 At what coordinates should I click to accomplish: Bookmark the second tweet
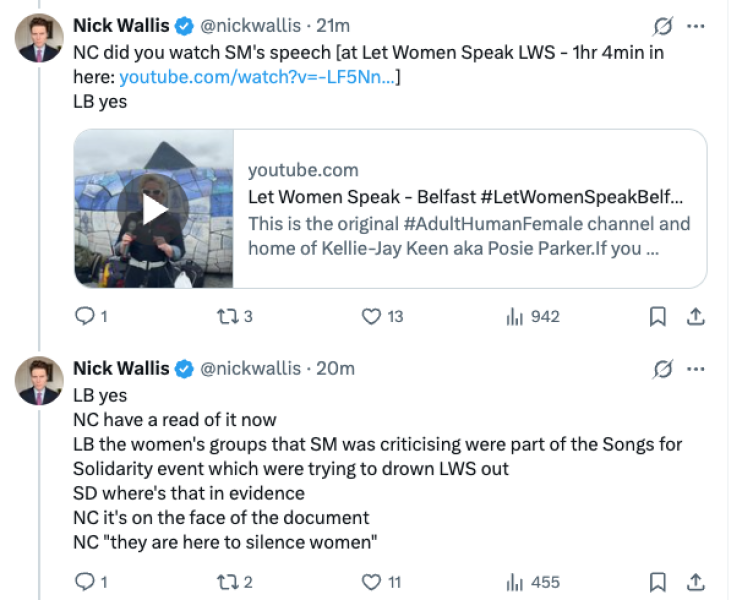pyautogui.click(x=658, y=582)
